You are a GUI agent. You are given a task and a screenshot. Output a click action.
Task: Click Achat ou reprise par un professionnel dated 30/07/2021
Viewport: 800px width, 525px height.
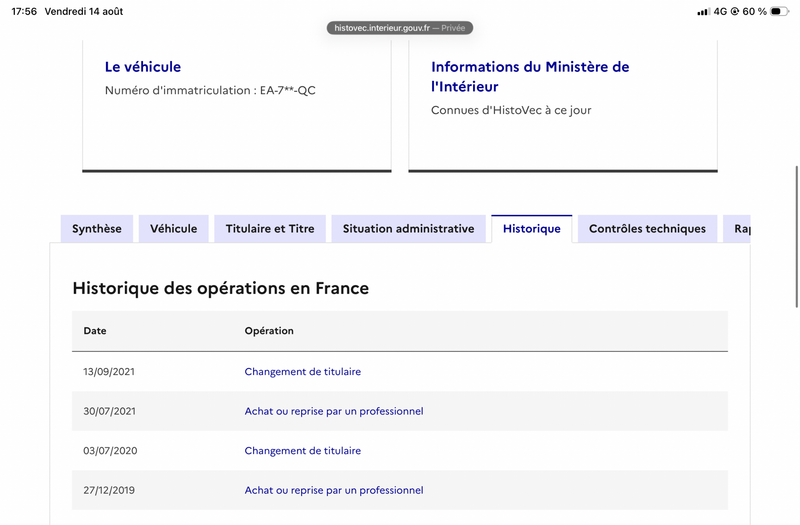pos(334,411)
